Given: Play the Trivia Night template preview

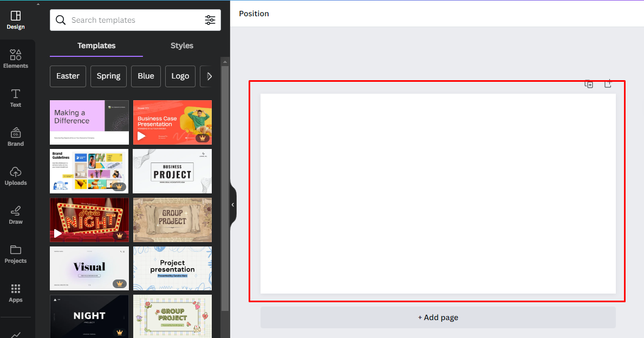Looking at the screenshot, I should (x=58, y=233).
